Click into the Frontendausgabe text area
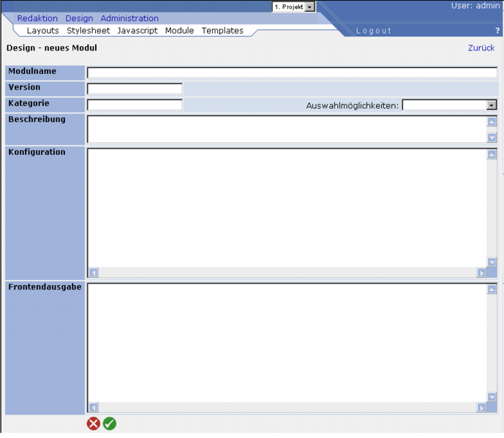 (287, 343)
